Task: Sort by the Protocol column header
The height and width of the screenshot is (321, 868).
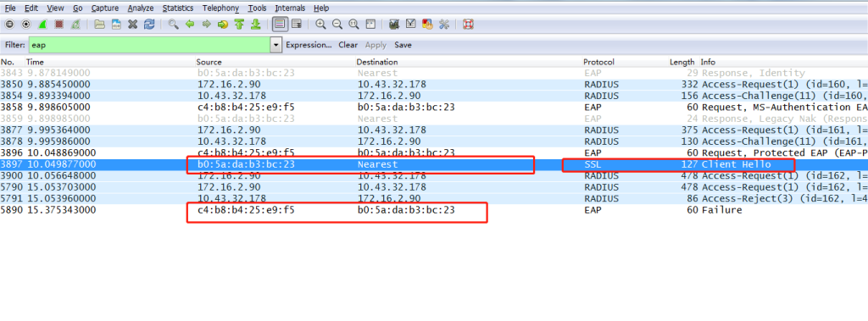Action: [x=599, y=62]
